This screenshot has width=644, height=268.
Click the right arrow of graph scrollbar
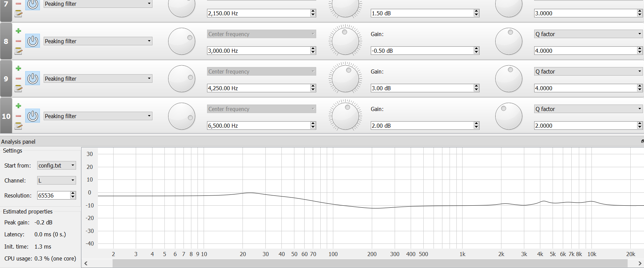click(640, 263)
